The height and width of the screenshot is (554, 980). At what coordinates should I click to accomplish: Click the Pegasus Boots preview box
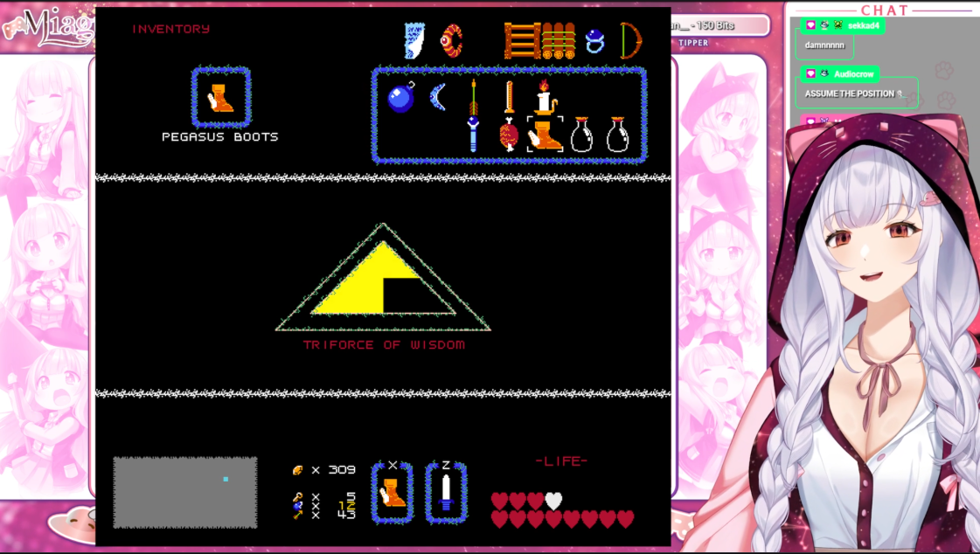click(221, 98)
